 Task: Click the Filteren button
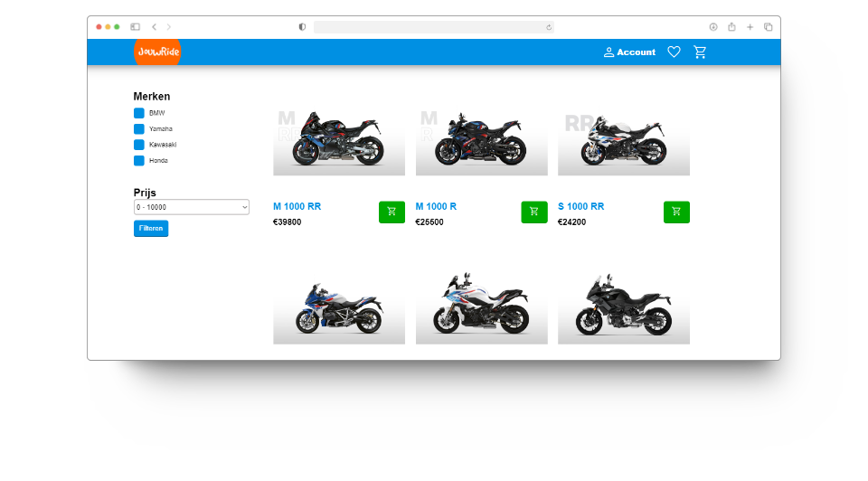pos(151,228)
